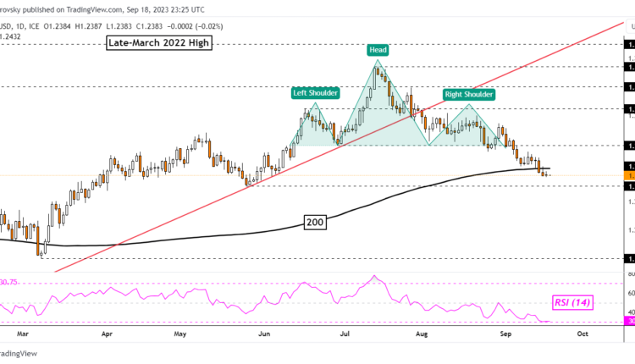Click 'Oct' on the time axis

coord(582,334)
